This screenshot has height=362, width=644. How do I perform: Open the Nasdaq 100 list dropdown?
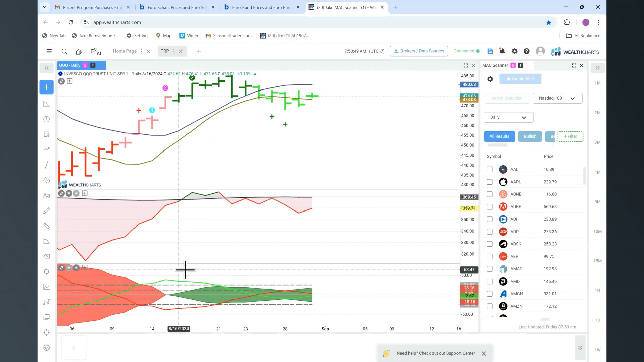(557, 98)
